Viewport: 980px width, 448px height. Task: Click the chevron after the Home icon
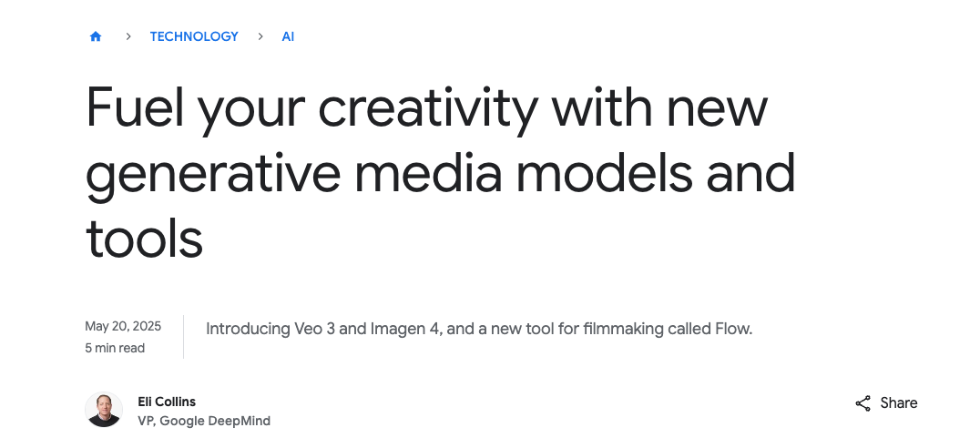tap(128, 36)
